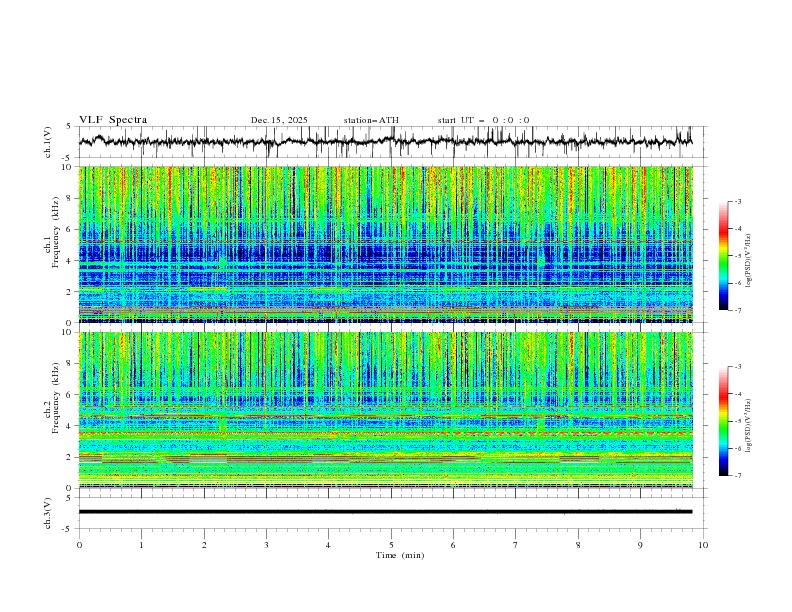Click the "5" tick of ch.1(V) axis
This screenshot has width=792, height=612.
pyautogui.click(x=71, y=127)
